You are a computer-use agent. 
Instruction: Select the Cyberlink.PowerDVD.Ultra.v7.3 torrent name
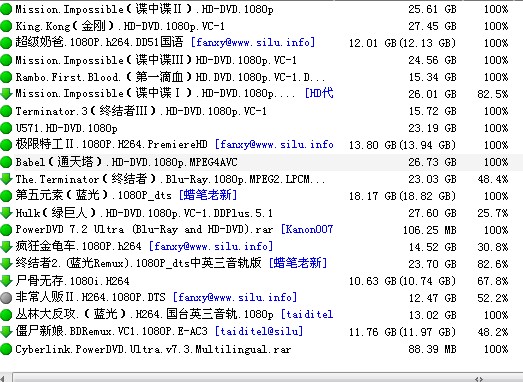pyautogui.click(x=153, y=349)
